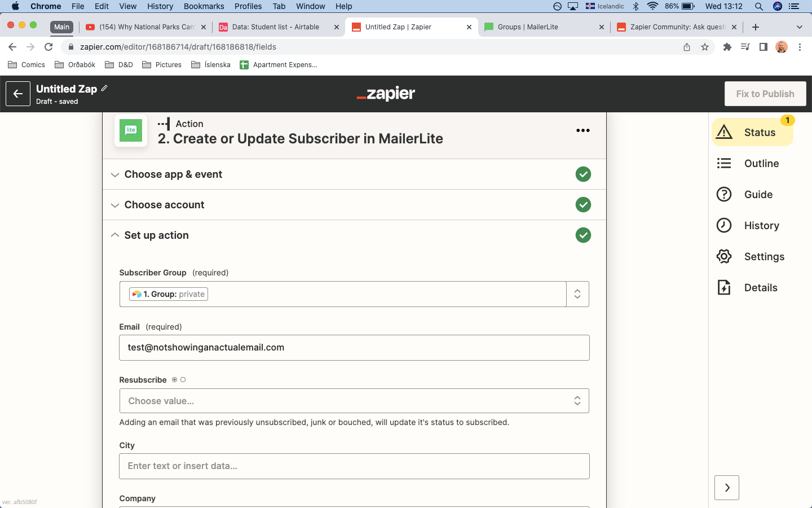Edit the zap name with the pencil icon

pyautogui.click(x=105, y=88)
